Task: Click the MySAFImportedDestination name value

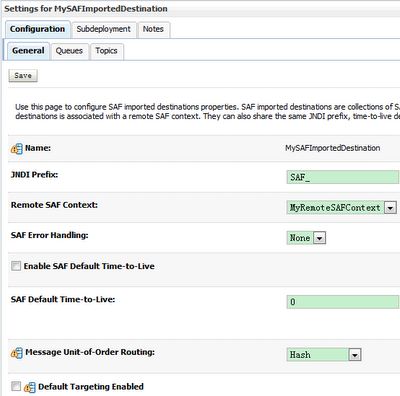Action: click(x=332, y=148)
